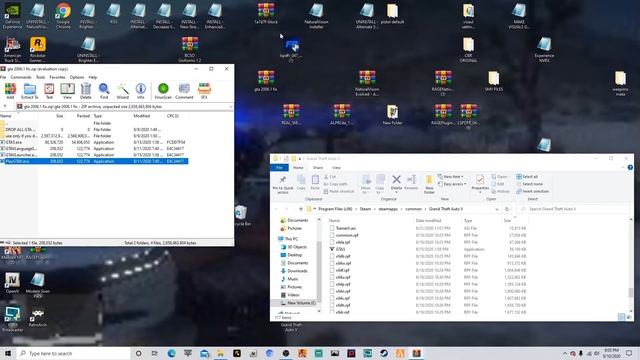
Task: Click 'common' in Explorer breadcrumb path
Action: point(413,209)
